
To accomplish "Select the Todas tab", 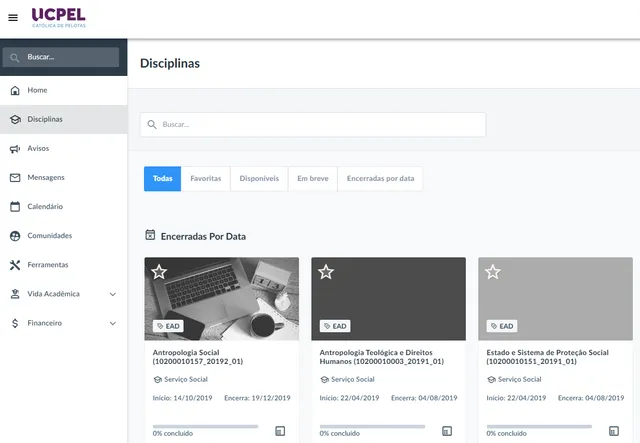I will click(162, 178).
